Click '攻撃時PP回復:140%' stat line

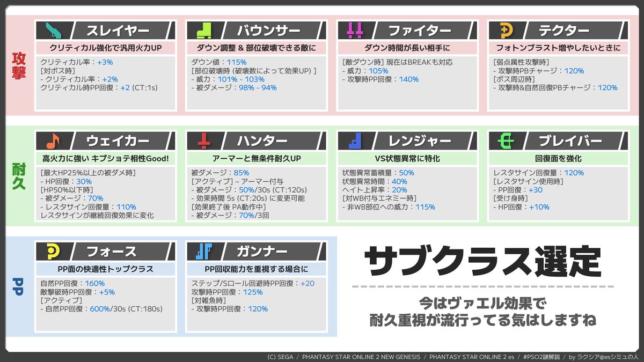(x=380, y=79)
